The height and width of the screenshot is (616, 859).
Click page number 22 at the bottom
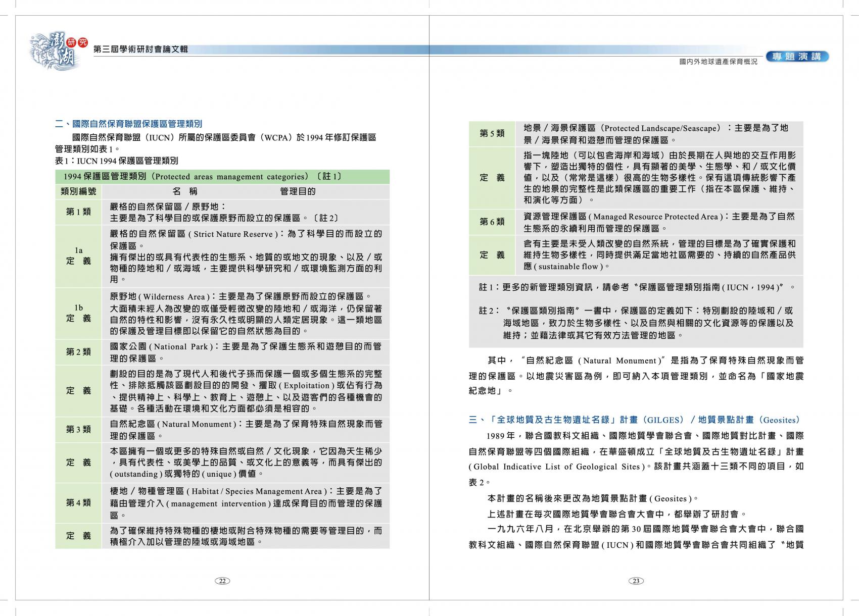(222, 581)
